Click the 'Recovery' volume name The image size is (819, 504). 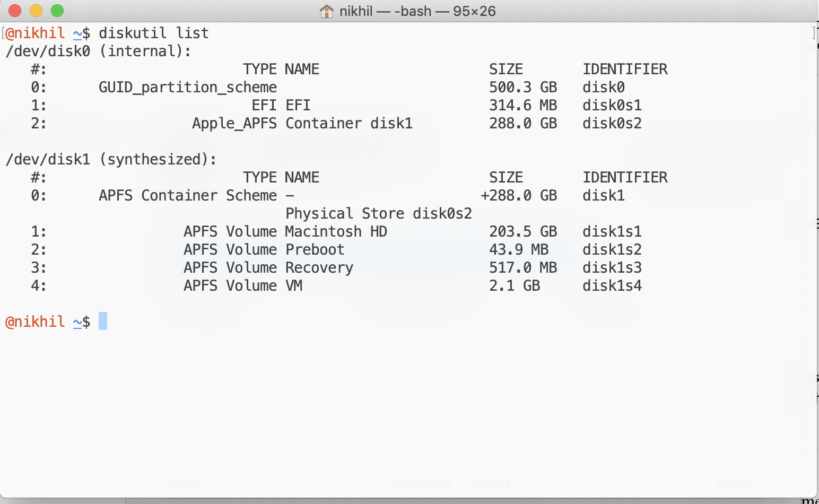coord(319,267)
